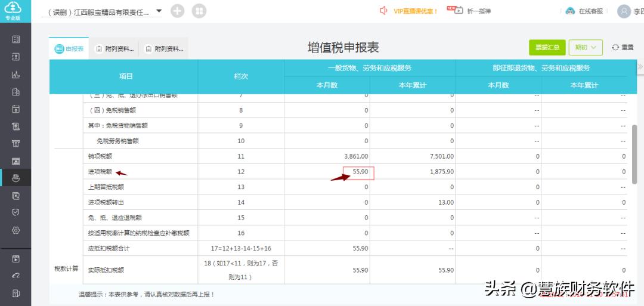Open the bar chart icon in sidebar
Screen dimensions: 644x306
click(x=16, y=75)
